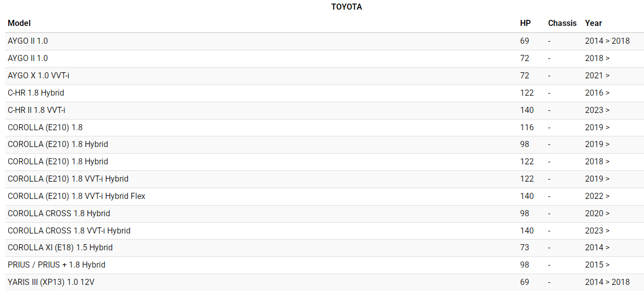Click COROLLA CROSS 1.8 VVT-i Hybrid entry

pos(325,231)
